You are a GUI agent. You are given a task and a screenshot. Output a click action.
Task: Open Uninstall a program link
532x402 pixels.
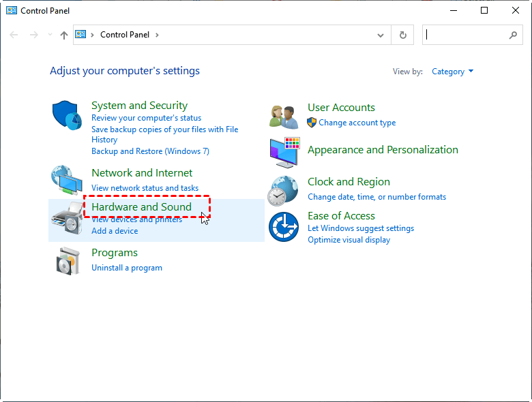pos(127,268)
